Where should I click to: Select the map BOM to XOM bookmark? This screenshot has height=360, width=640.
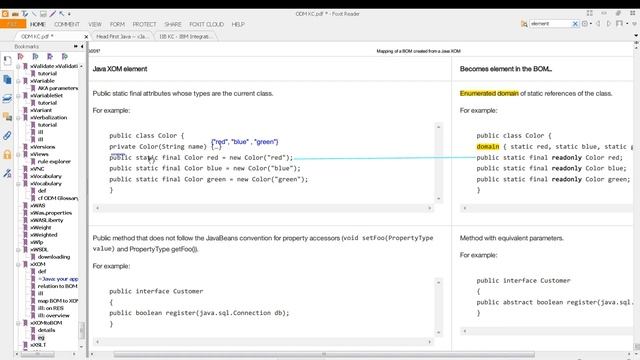(58, 301)
